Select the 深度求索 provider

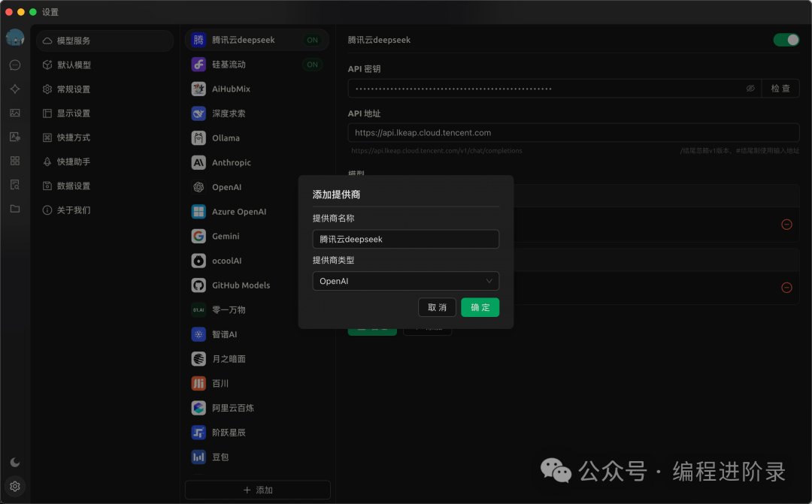(x=257, y=113)
